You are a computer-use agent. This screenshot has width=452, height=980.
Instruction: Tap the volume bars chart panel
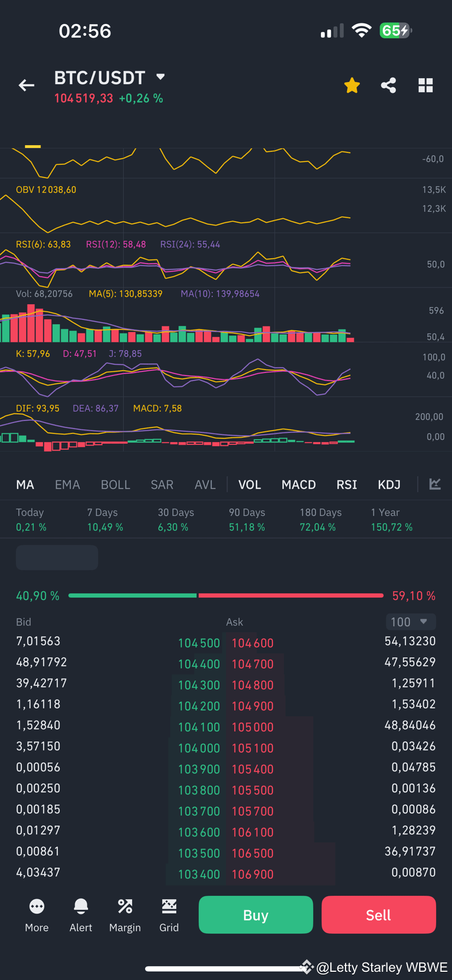point(177,323)
